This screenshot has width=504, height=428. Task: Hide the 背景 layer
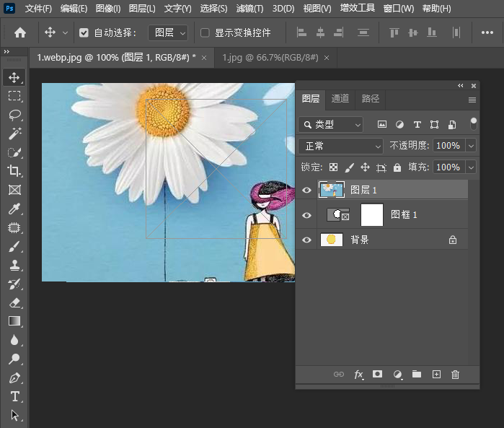tap(307, 240)
